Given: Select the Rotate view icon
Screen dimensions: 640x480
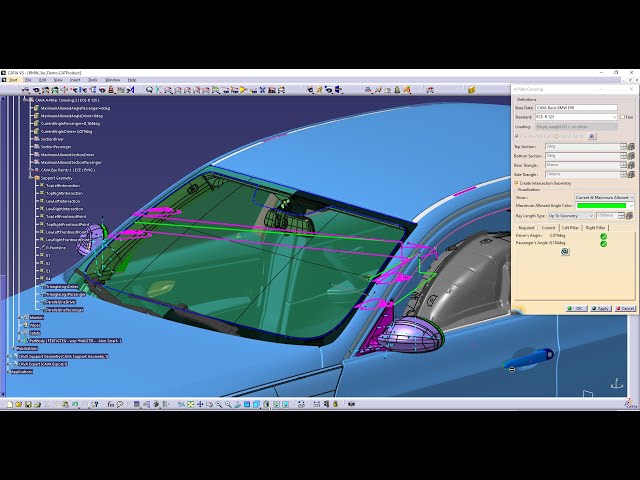Looking at the screenshot, I should pyautogui.click(x=209, y=404).
